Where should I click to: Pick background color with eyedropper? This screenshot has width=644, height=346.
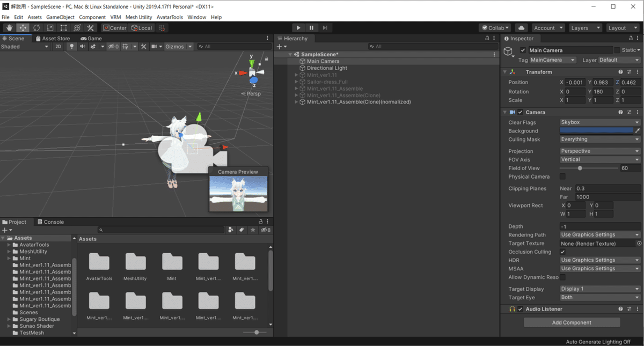(638, 131)
